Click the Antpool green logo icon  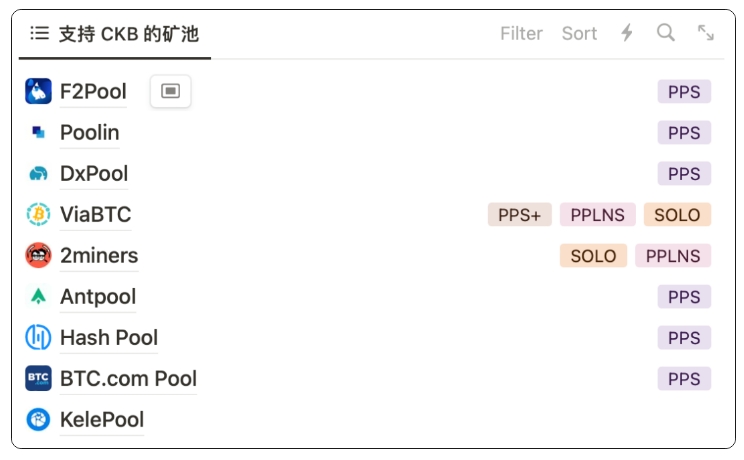(38, 296)
